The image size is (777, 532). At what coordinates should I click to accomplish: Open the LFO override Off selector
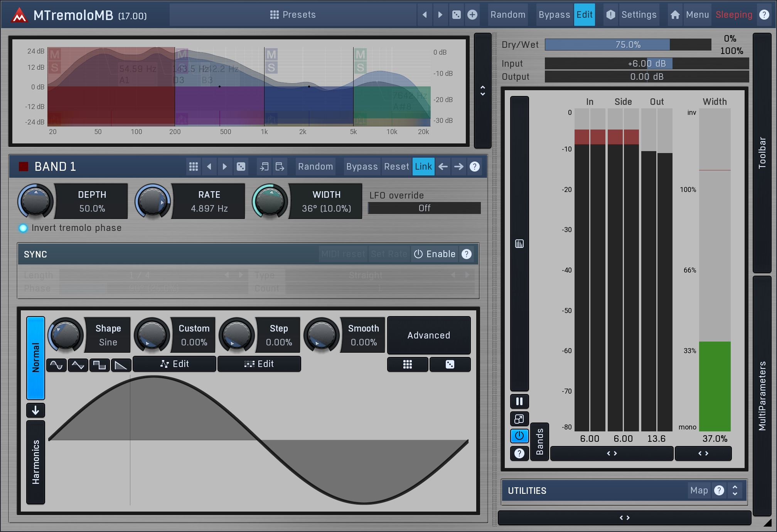pyautogui.click(x=424, y=208)
